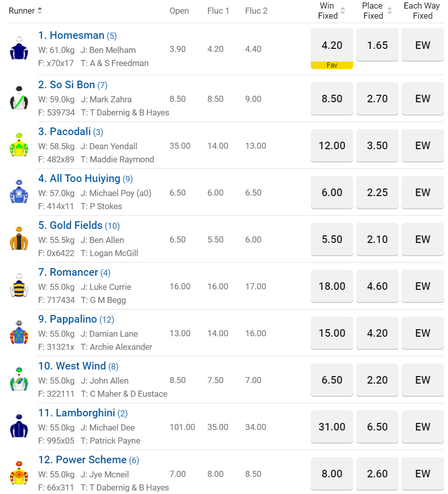
Task: Toggle Each Way bet for Pacodali
Action: pyautogui.click(x=423, y=146)
